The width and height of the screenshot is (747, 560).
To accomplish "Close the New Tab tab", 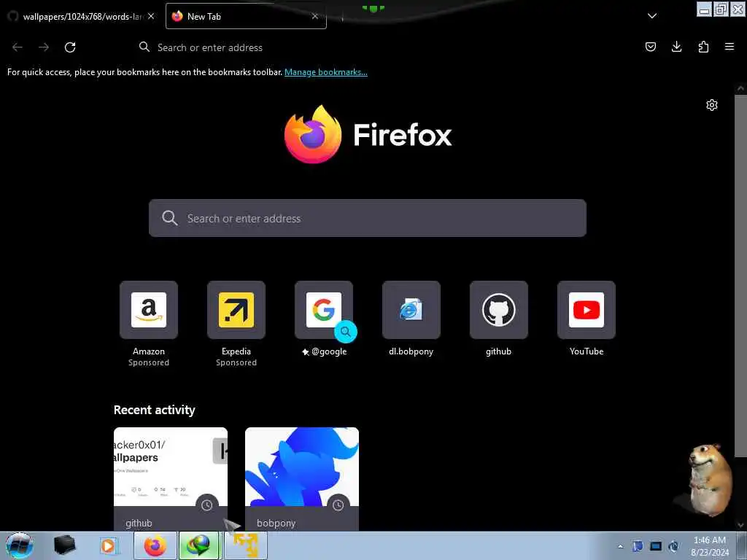I will [x=314, y=16].
